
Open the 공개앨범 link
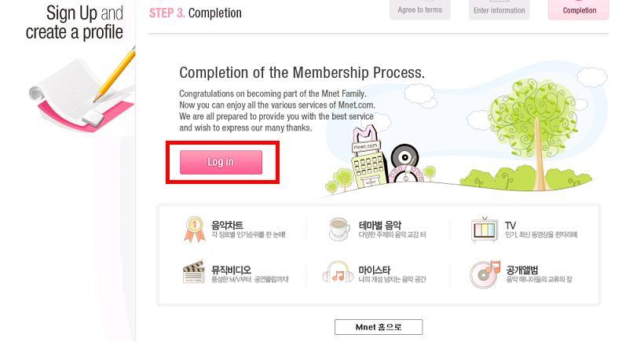pyautogui.click(x=522, y=270)
